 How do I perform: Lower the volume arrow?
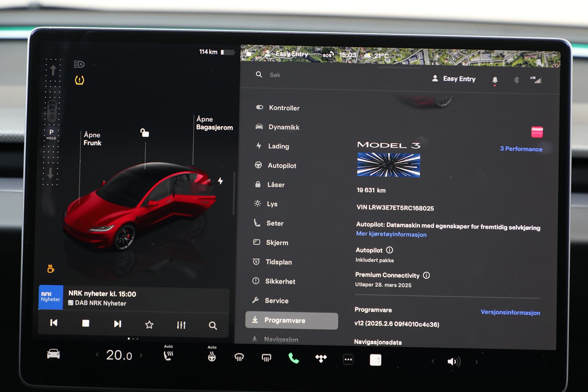click(433, 361)
